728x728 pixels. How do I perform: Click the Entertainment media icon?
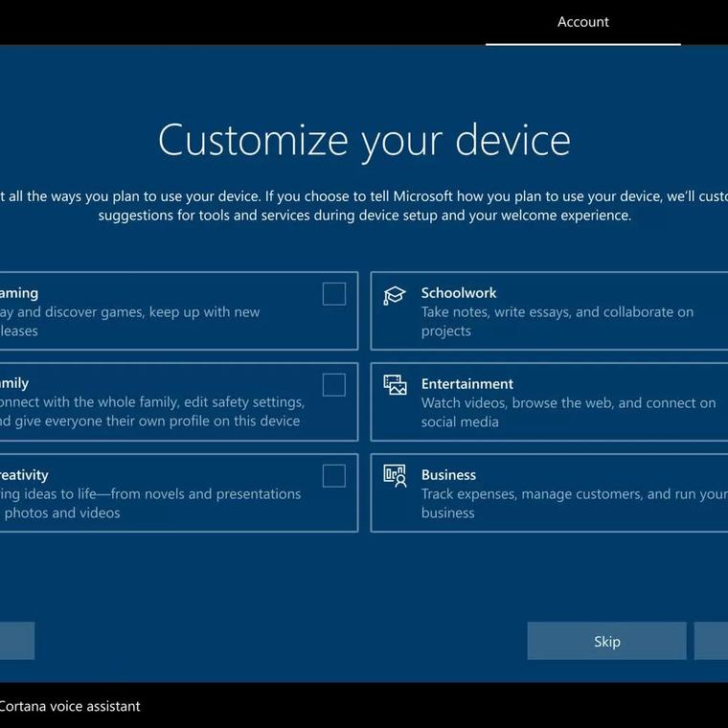pos(395,385)
